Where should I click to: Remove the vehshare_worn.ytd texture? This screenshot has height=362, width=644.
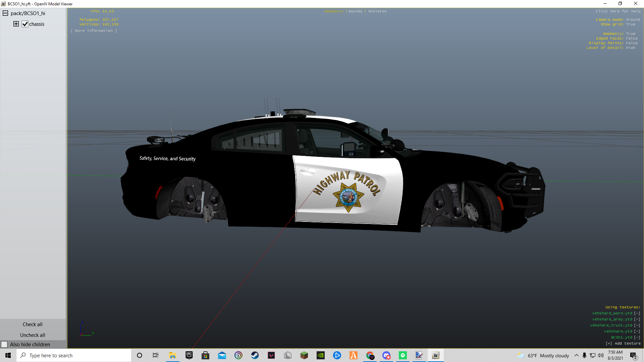coord(637,313)
